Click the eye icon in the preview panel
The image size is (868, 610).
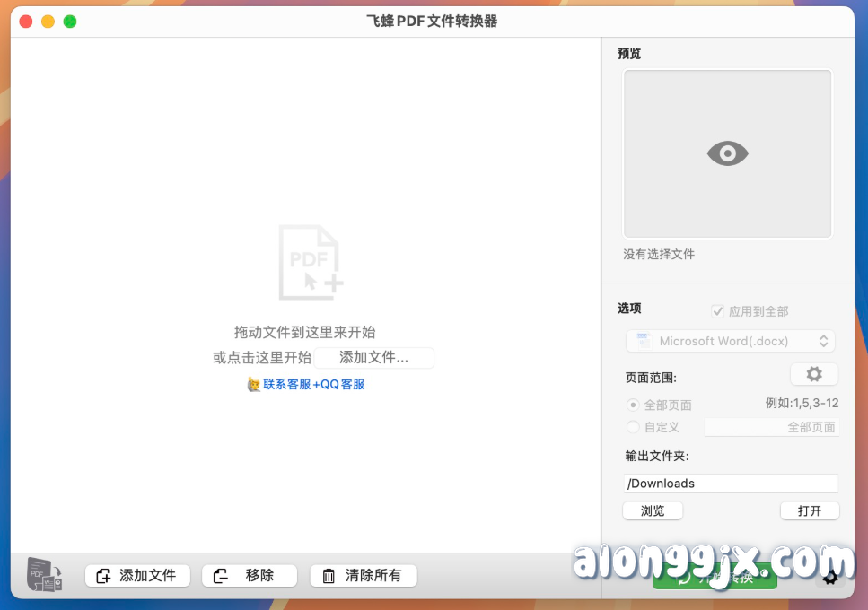click(x=727, y=153)
